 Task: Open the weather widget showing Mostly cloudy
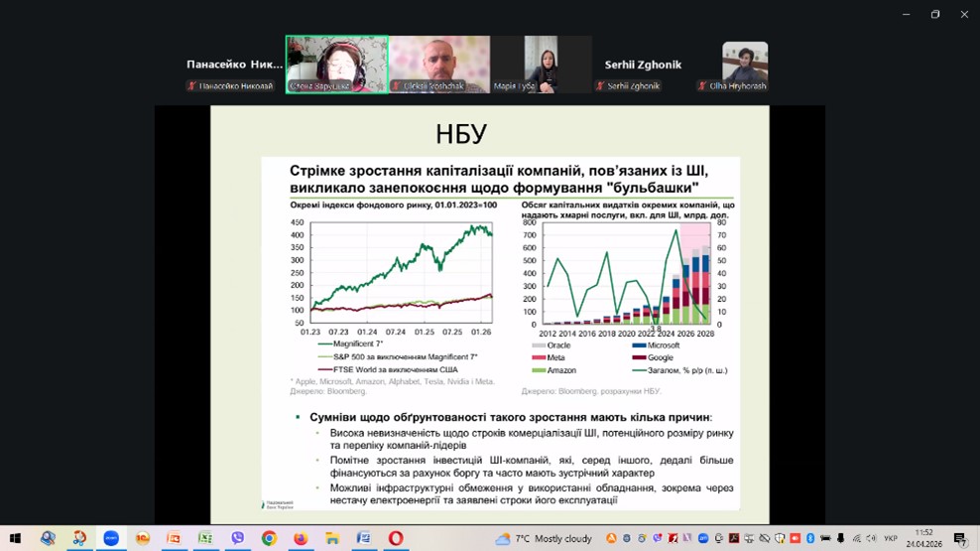544,538
